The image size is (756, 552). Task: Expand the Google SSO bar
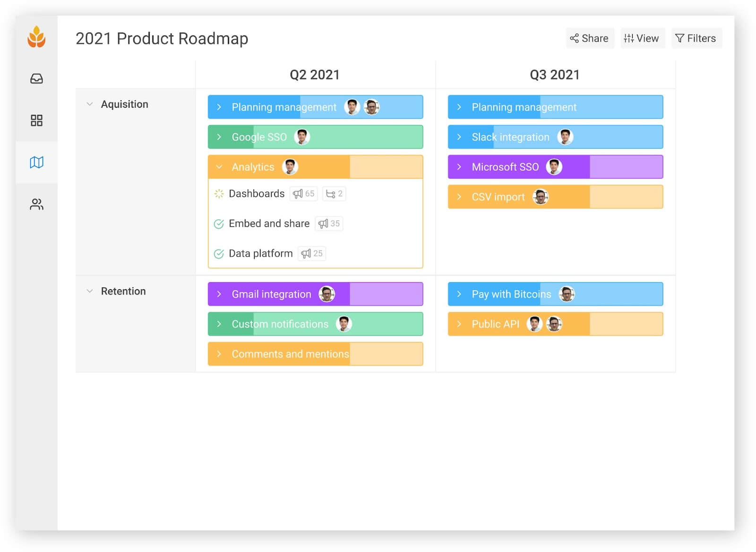point(219,137)
